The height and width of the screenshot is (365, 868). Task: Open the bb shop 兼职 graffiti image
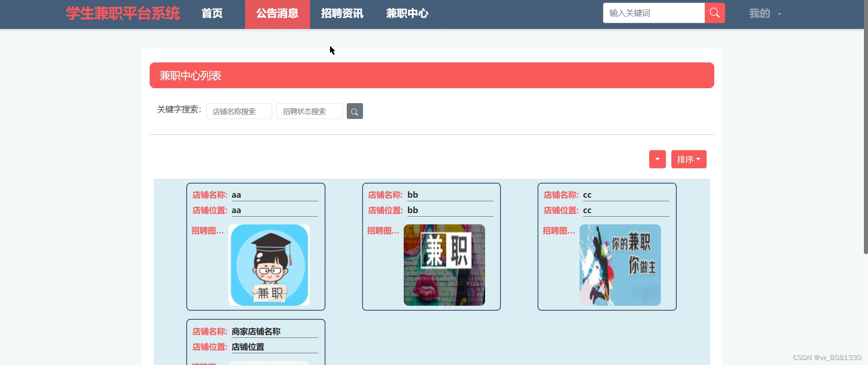click(444, 265)
